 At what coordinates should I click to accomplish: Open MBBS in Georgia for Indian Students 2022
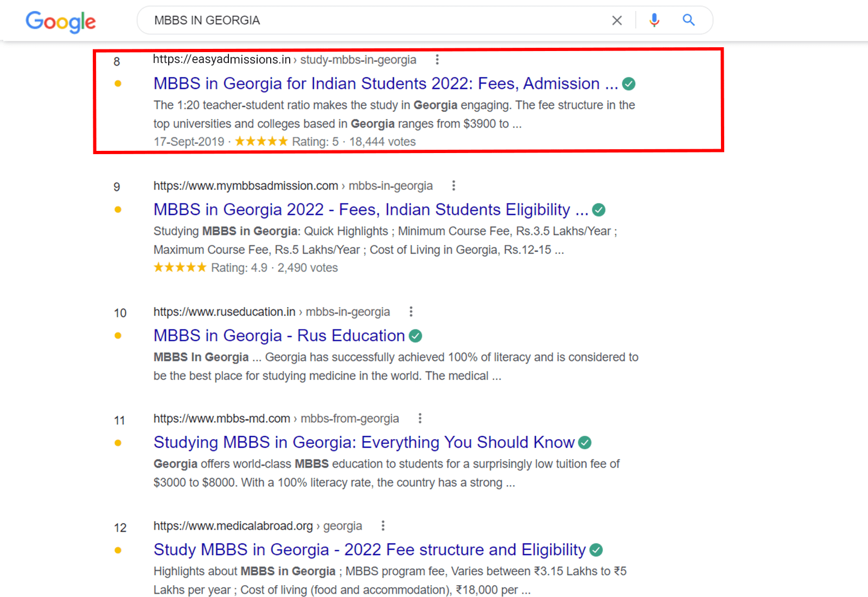tap(385, 84)
